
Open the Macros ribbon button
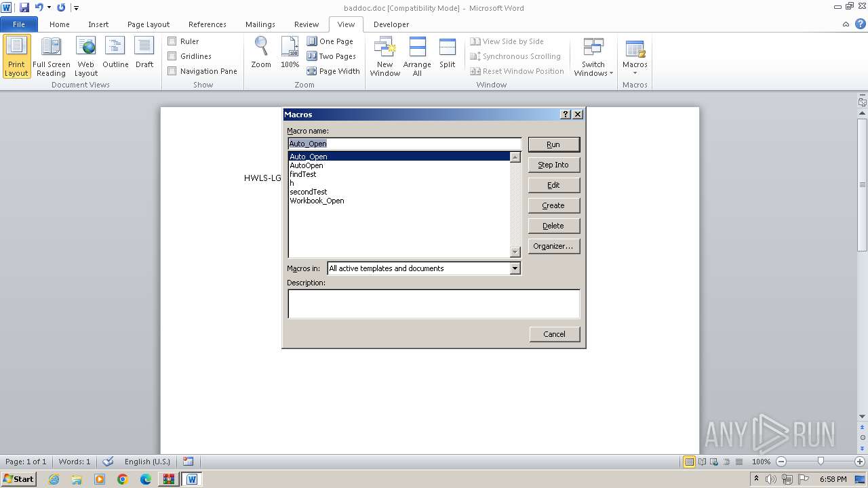pos(635,56)
